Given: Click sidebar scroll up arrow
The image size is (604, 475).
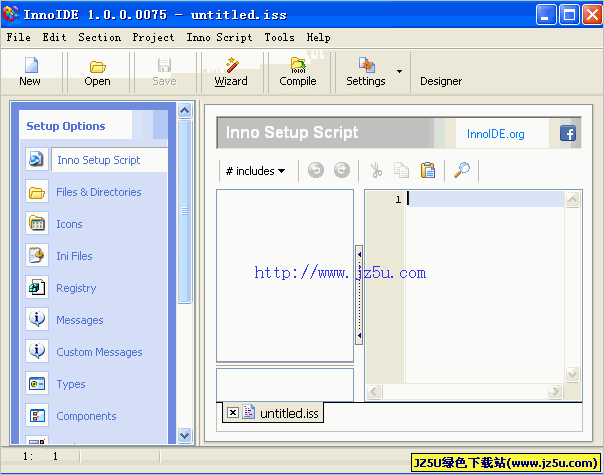Looking at the screenshot, I should 185,111.
